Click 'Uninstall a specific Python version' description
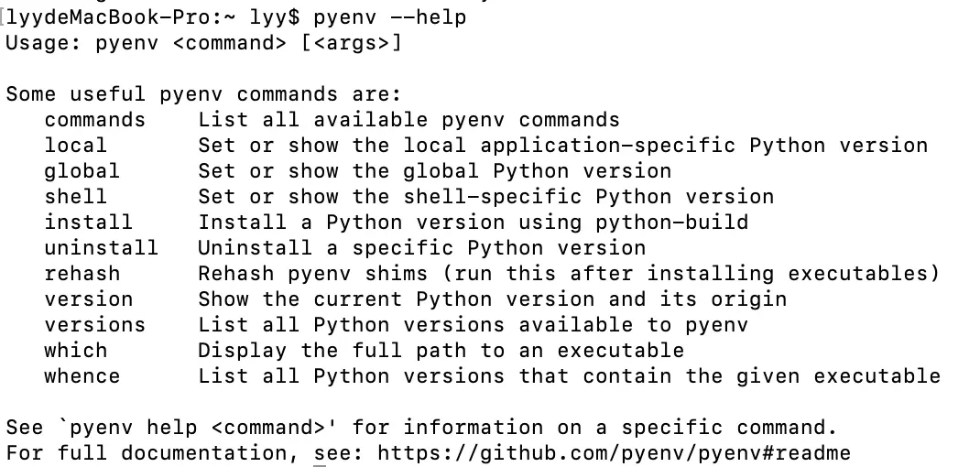This screenshot has width=980, height=467. tap(422, 247)
